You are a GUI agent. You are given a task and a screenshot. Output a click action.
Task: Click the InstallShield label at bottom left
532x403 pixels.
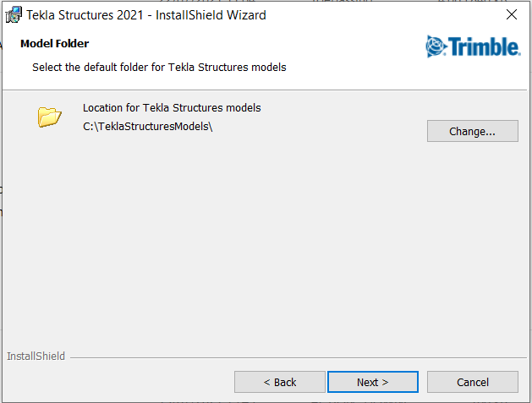(x=36, y=357)
